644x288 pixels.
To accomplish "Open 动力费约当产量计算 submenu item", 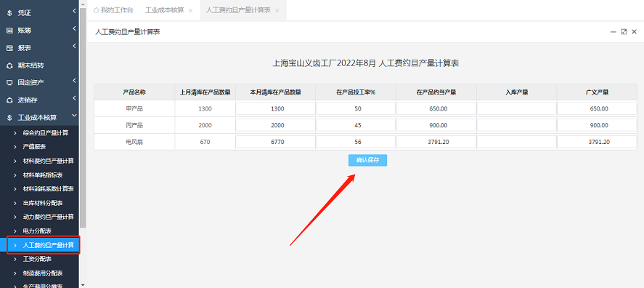I will [x=49, y=217].
